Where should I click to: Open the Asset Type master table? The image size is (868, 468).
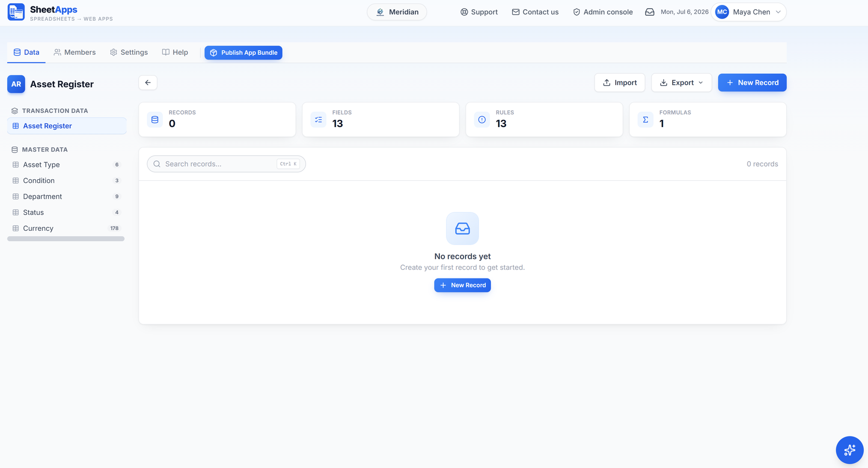click(67, 165)
